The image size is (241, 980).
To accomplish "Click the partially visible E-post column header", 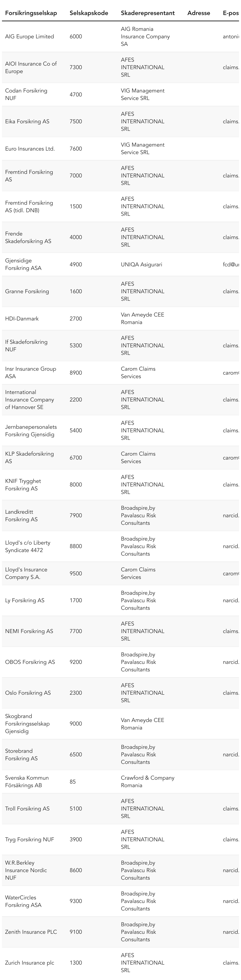I will click(231, 13).
